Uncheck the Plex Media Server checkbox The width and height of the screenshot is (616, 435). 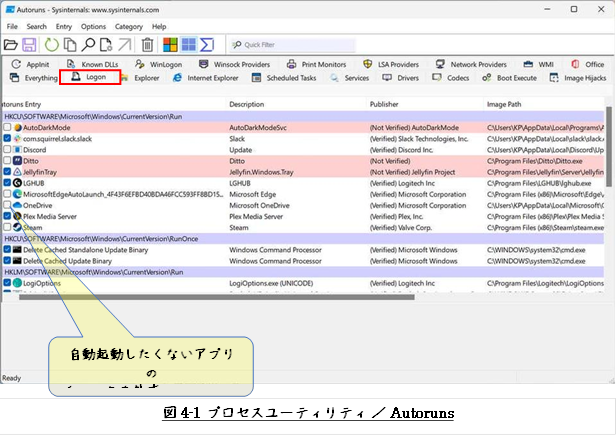coord(7,216)
